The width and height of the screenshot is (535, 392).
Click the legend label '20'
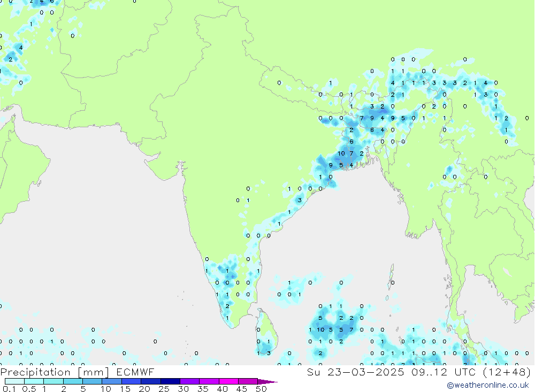click(x=144, y=389)
